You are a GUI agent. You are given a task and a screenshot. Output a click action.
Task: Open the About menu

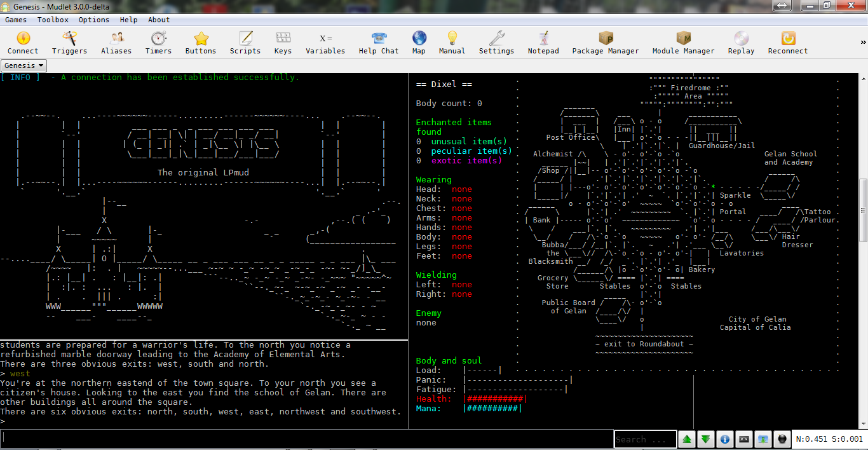click(x=159, y=20)
